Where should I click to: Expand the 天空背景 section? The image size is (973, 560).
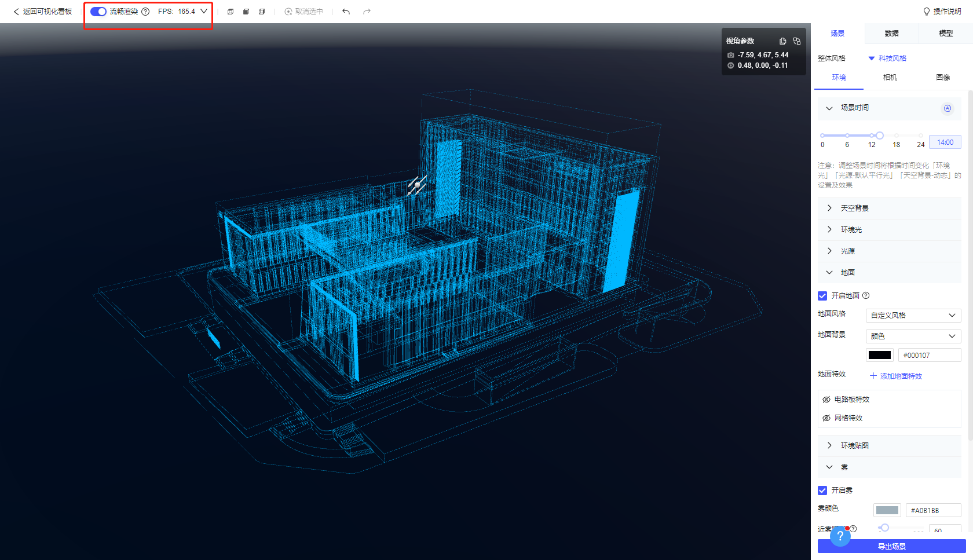click(x=854, y=208)
